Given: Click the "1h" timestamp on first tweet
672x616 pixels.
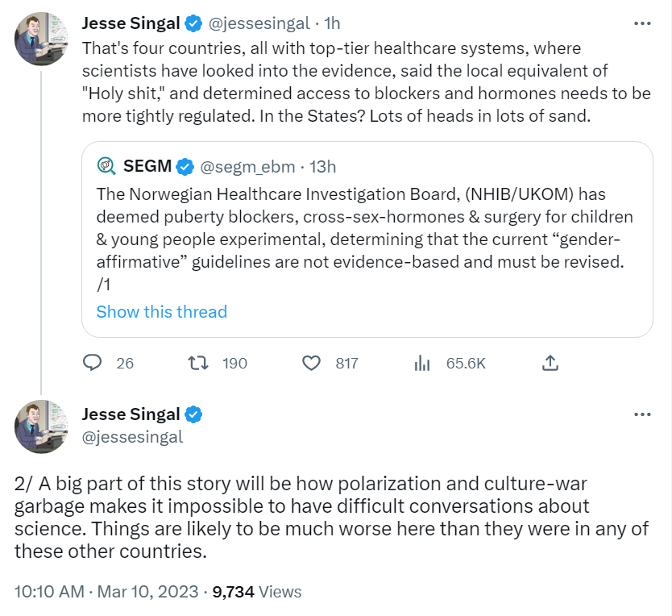Looking at the screenshot, I should [x=332, y=23].
